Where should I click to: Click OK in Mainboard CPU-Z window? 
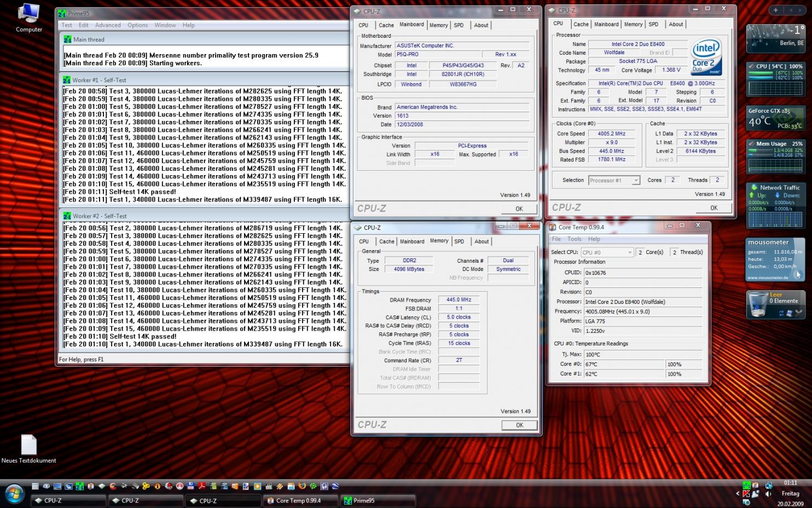[519, 209]
